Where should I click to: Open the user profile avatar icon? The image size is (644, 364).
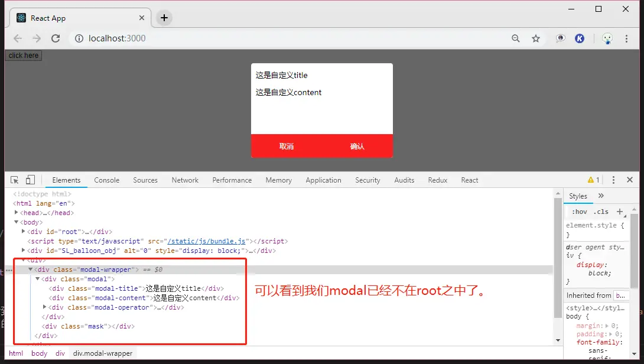pos(607,38)
